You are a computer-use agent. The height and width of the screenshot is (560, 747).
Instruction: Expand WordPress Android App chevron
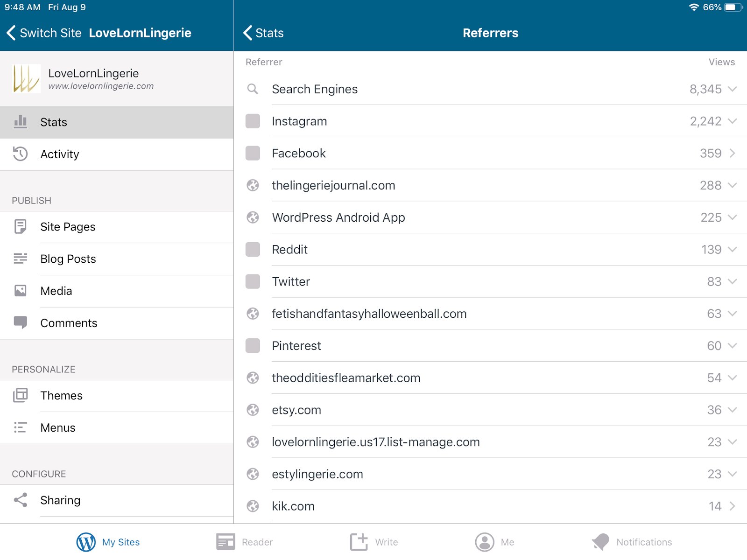click(732, 217)
